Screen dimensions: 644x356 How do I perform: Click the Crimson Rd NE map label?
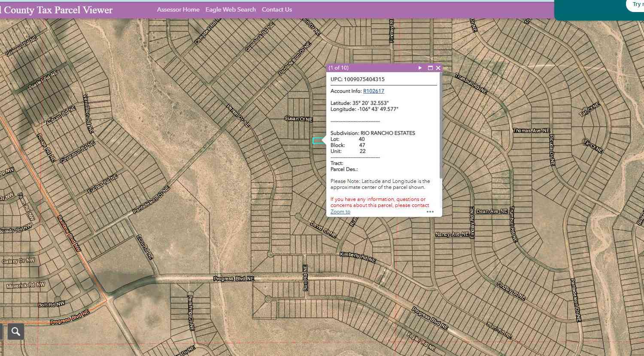(x=21, y=46)
